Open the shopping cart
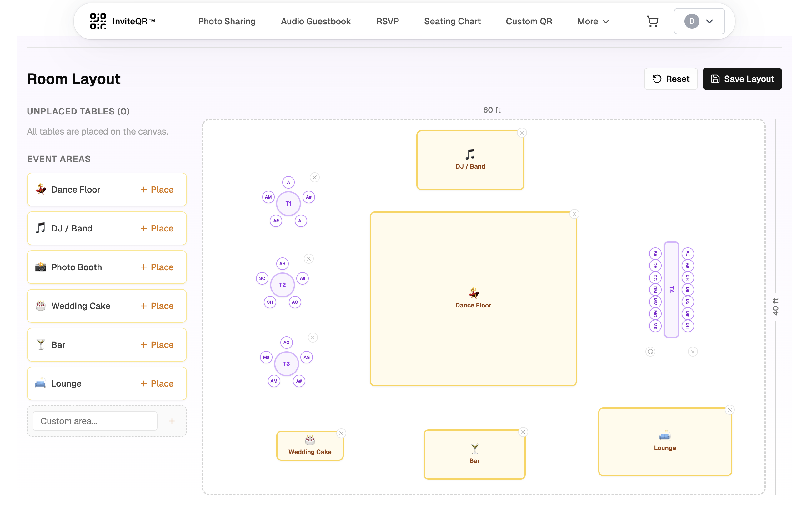Viewport: 812px width, 523px height. (653, 21)
